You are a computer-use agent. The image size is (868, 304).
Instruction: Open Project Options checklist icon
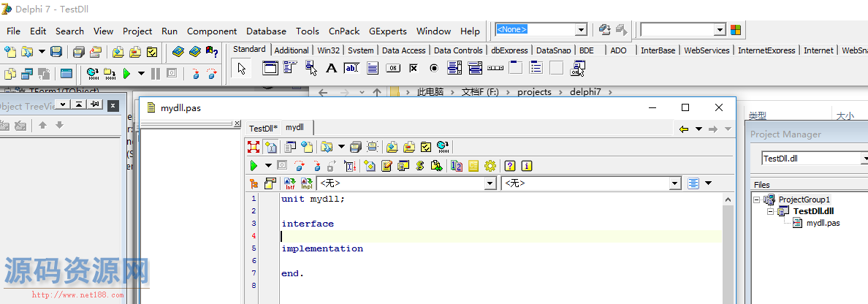[x=152, y=52]
